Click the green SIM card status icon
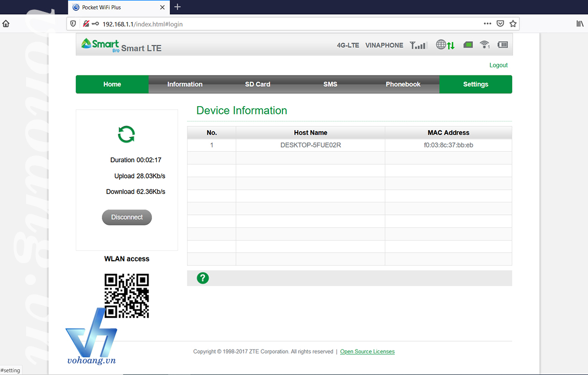The height and width of the screenshot is (375, 588). 467,45
